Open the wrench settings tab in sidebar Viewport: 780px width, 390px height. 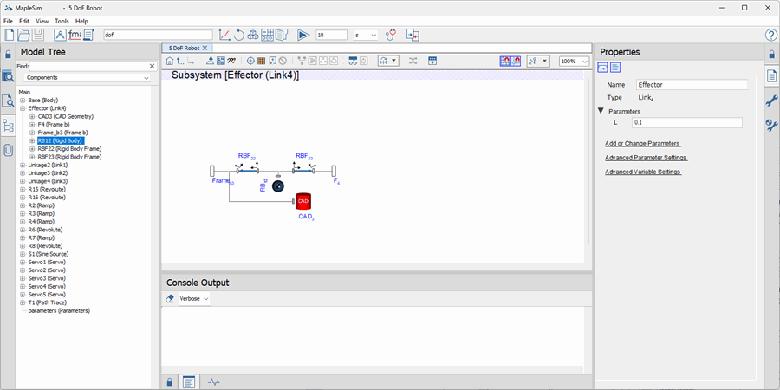pos(772,100)
